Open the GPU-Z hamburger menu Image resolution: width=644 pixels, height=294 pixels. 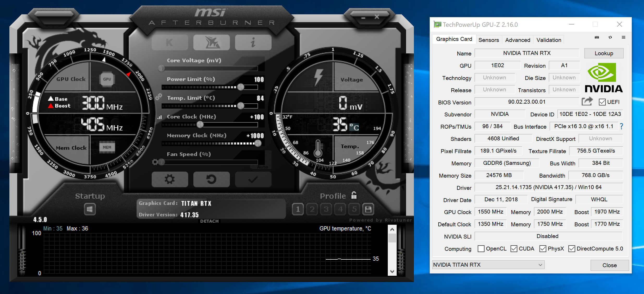[x=624, y=37]
